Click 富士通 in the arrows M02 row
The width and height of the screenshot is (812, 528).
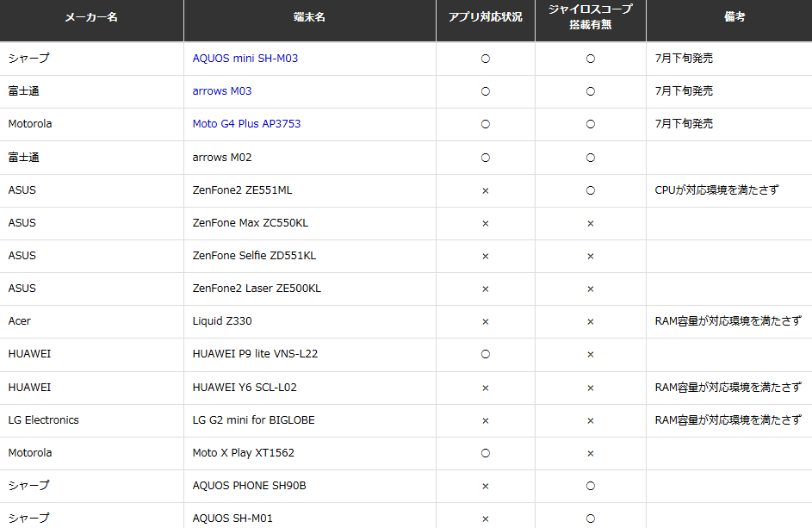point(24,158)
